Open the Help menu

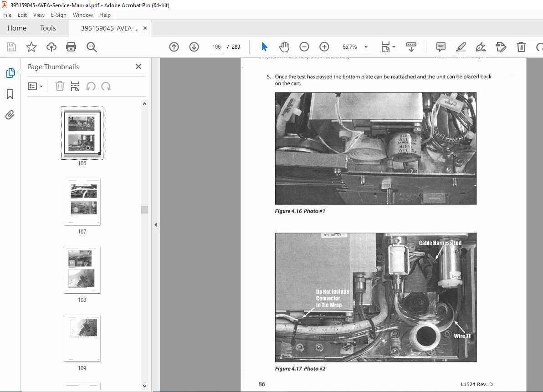click(105, 15)
